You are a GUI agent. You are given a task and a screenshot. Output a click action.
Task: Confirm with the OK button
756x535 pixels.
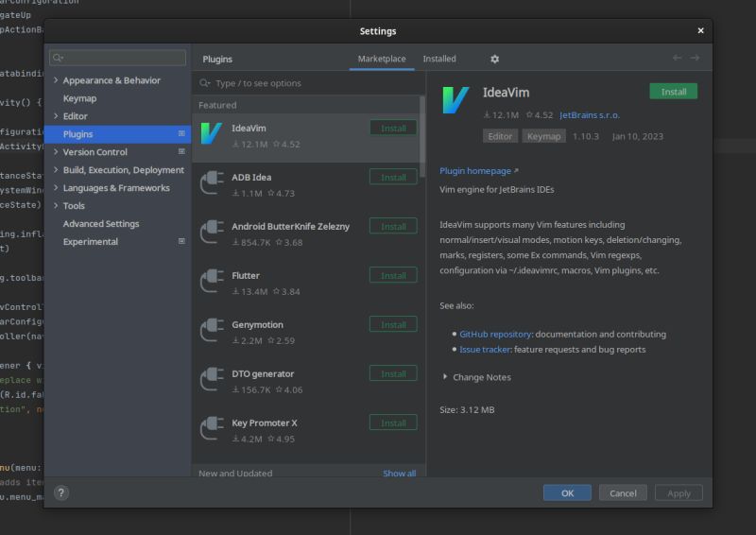pyautogui.click(x=567, y=493)
